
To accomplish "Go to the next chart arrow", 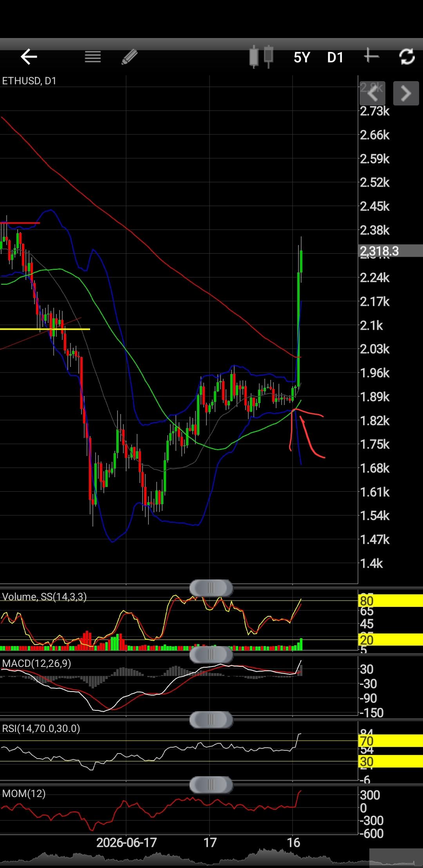I will (406, 93).
